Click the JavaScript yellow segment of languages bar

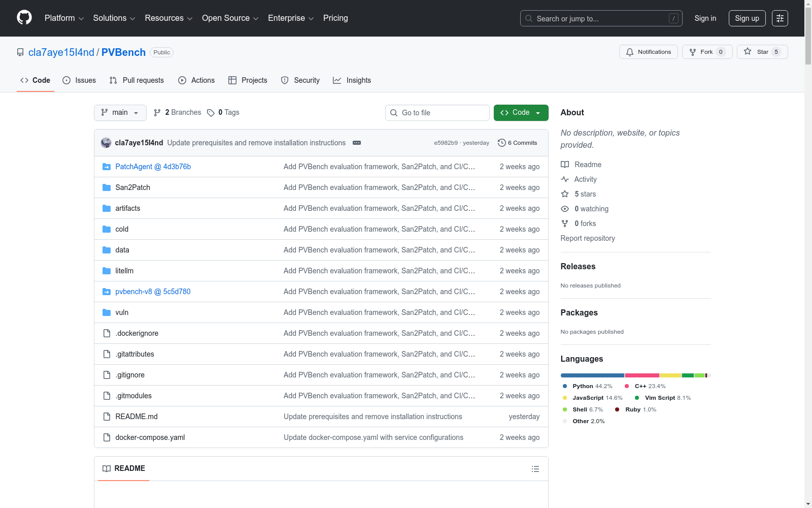coord(670,375)
